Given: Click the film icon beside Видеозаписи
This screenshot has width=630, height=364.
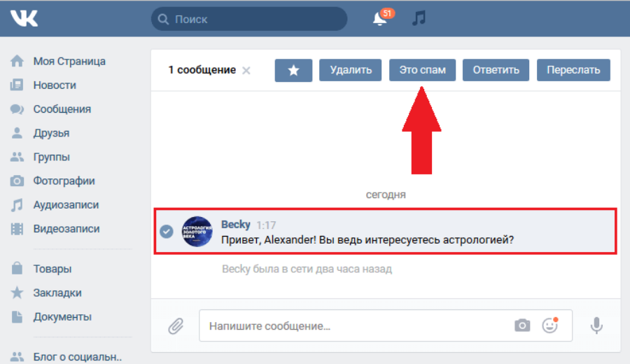Looking at the screenshot, I should [17, 229].
